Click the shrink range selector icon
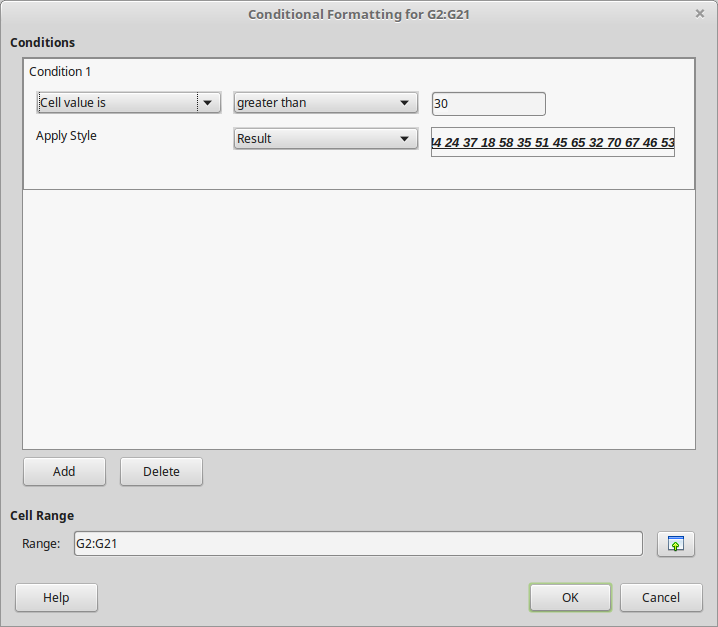718x627 pixels. coord(675,544)
